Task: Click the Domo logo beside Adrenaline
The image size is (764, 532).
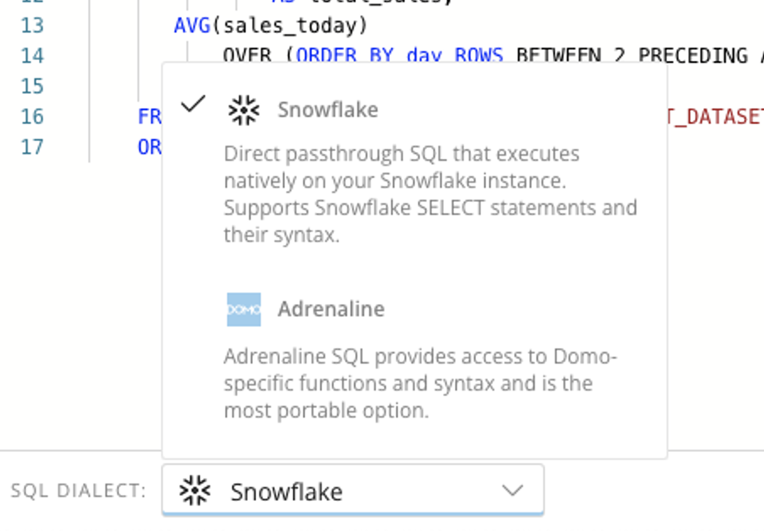Action: (244, 308)
